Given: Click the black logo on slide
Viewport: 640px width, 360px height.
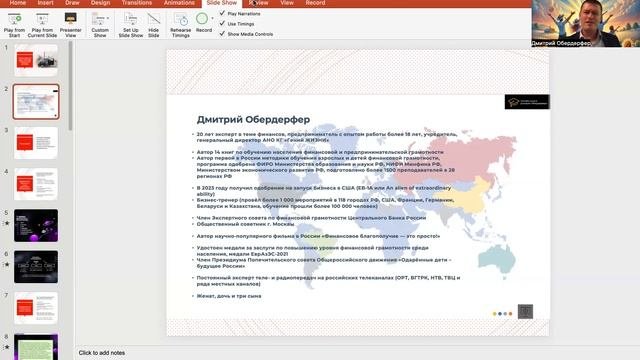Looking at the screenshot, I should tap(527, 102).
